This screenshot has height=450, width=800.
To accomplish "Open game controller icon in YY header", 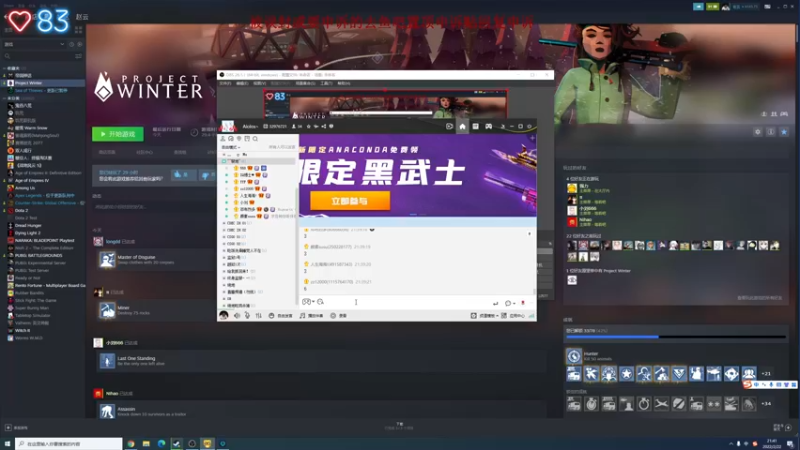I will [x=489, y=127].
